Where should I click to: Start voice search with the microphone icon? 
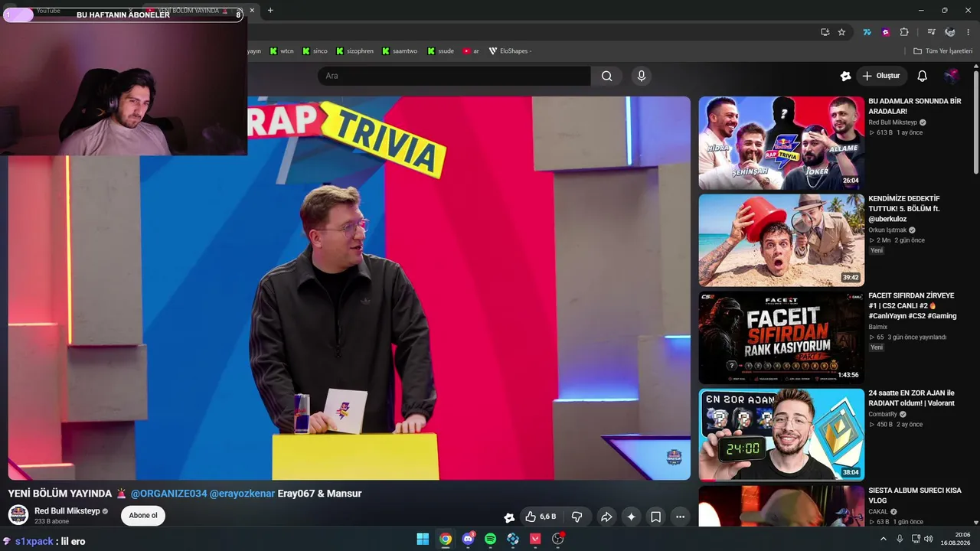click(642, 76)
